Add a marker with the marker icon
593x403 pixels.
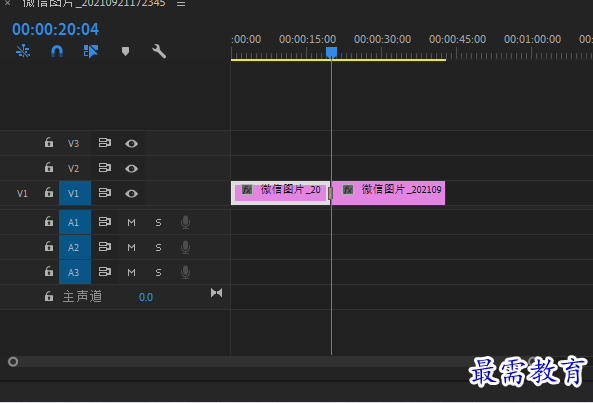(x=126, y=51)
